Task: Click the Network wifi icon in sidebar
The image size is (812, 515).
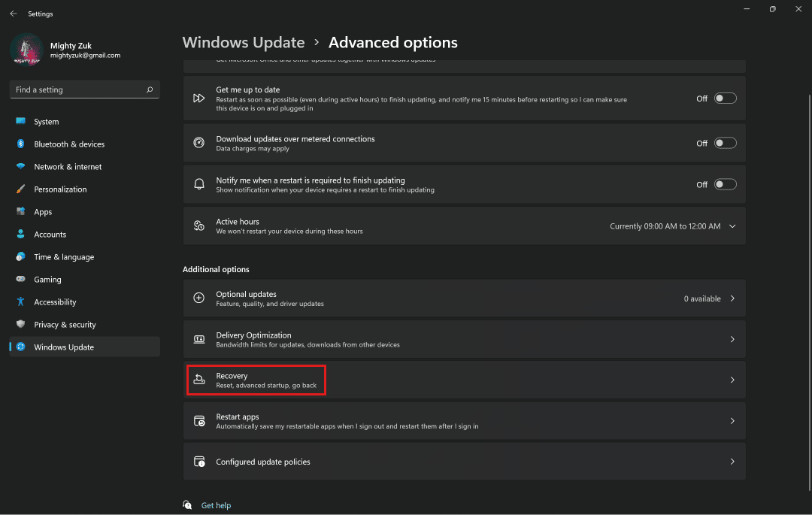Action: 21,166
